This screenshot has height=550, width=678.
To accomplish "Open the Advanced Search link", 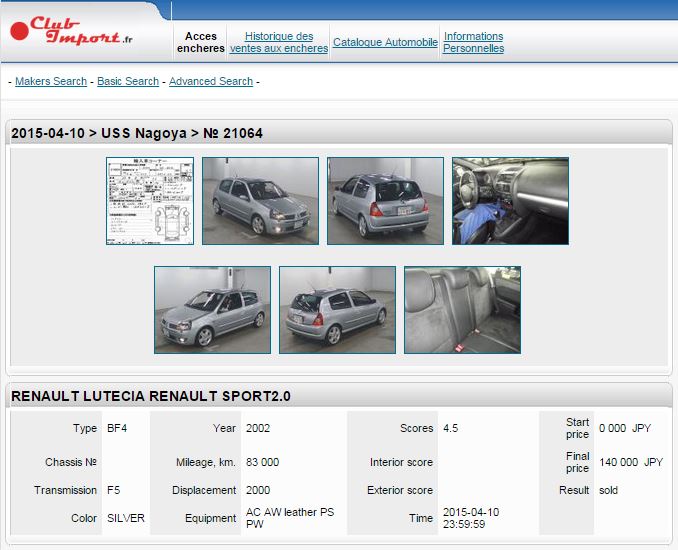I will tap(211, 81).
